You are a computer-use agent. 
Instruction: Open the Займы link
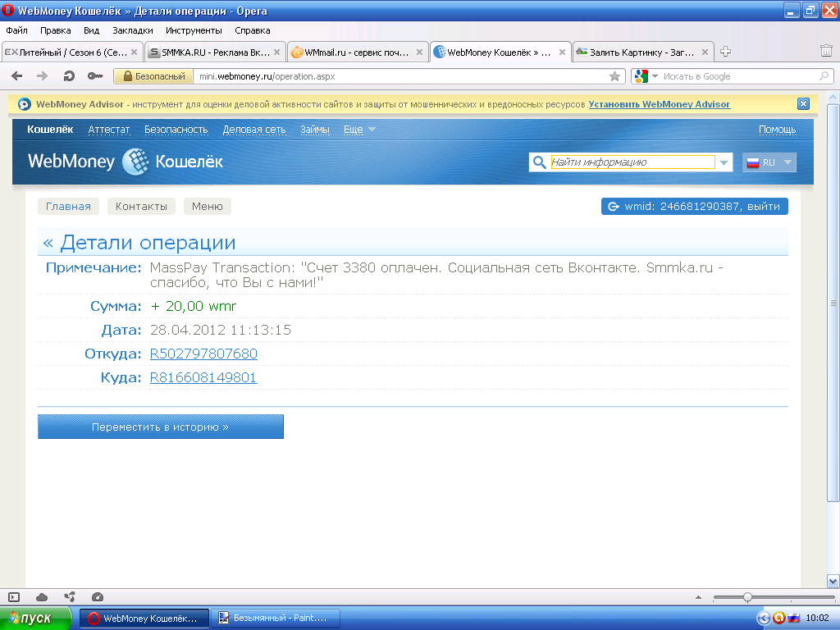click(314, 129)
